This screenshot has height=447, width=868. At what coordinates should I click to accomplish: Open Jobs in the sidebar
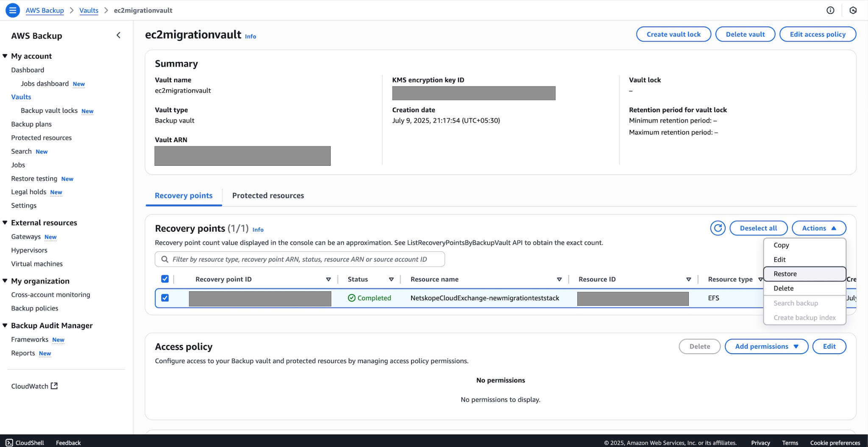pyautogui.click(x=18, y=165)
